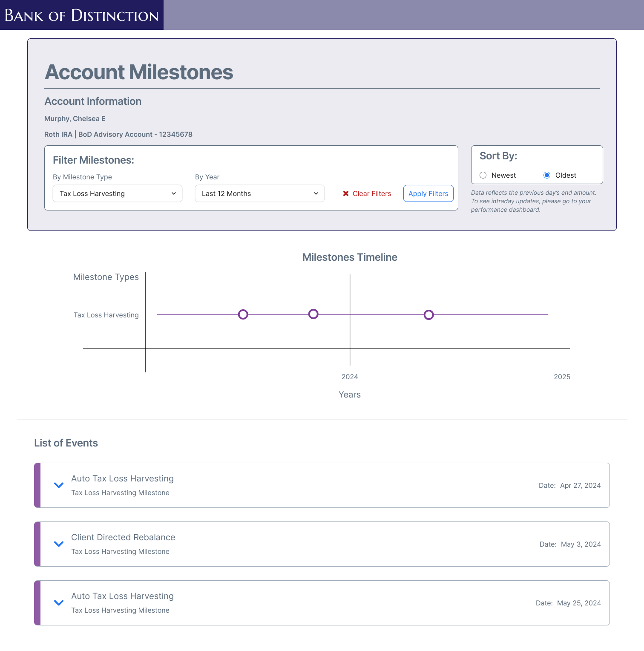Click the second timeline milestone circle

(x=313, y=314)
